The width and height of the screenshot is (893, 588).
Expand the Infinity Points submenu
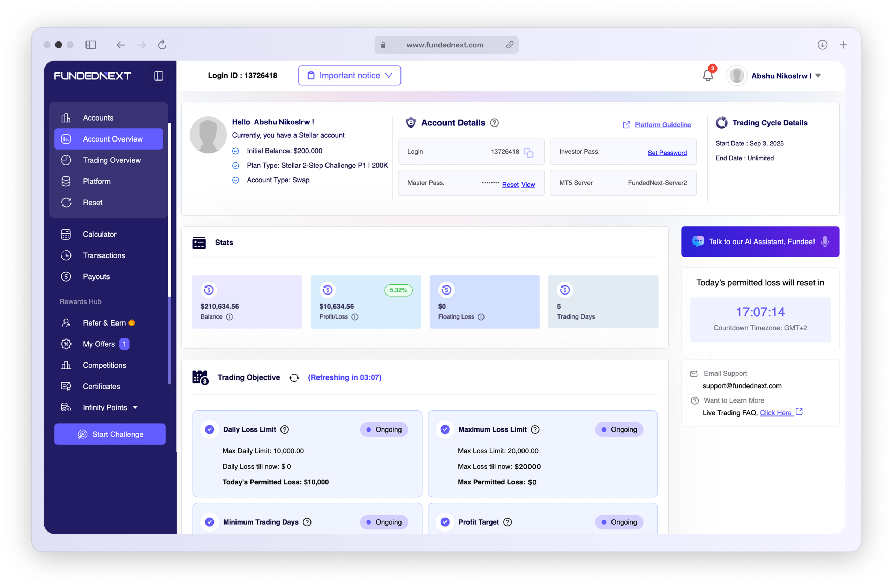pos(135,407)
